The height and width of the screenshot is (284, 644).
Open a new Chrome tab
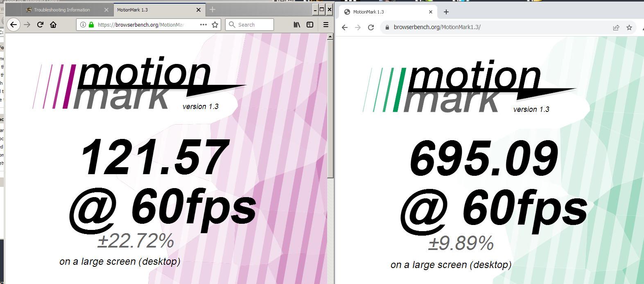pyautogui.click(x=446, y=12)
